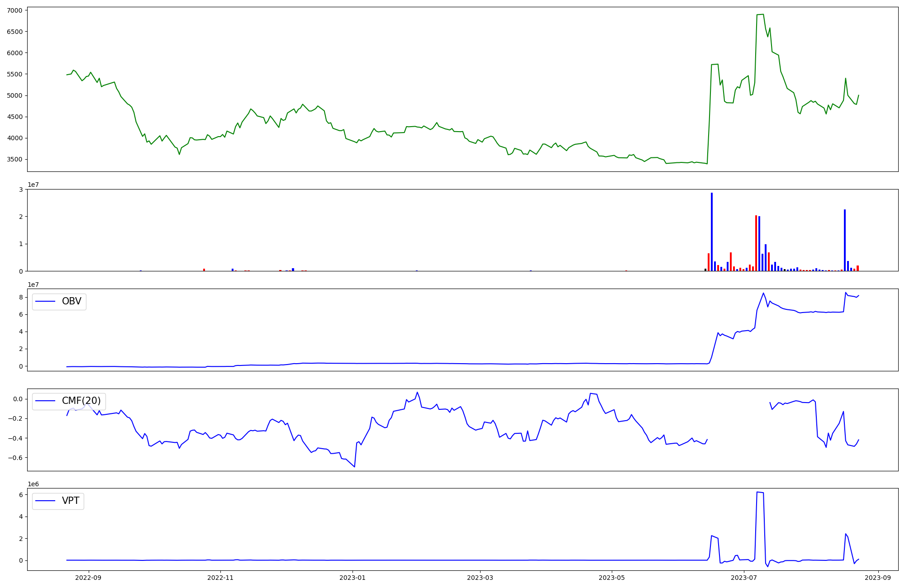Screen dimensions: 905x588
Task: Click the 2022-11 x-axis date label
Action: tap(220, 578)
